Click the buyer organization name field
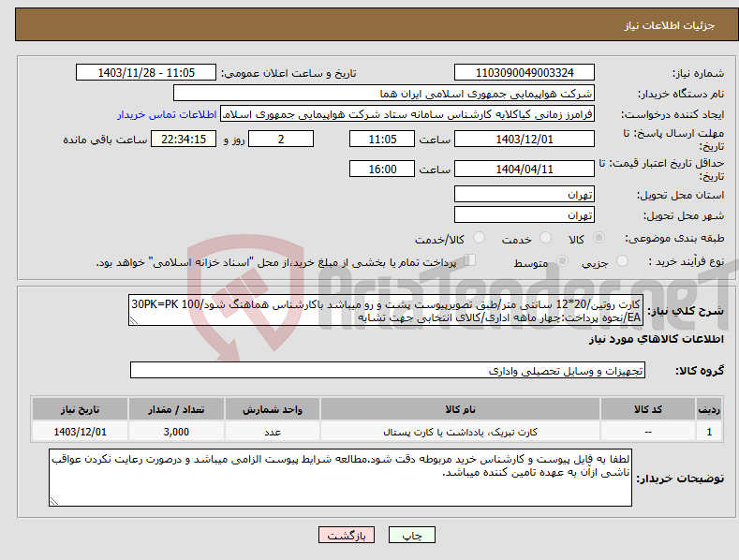Image resolution: width=739 pixels, height=560 pixels. [384, 94]
